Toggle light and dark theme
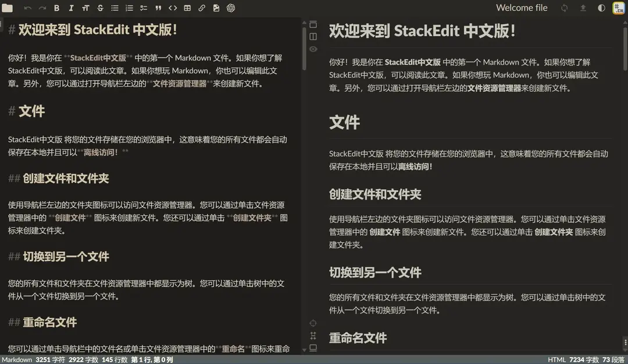 tap(602, 8)
